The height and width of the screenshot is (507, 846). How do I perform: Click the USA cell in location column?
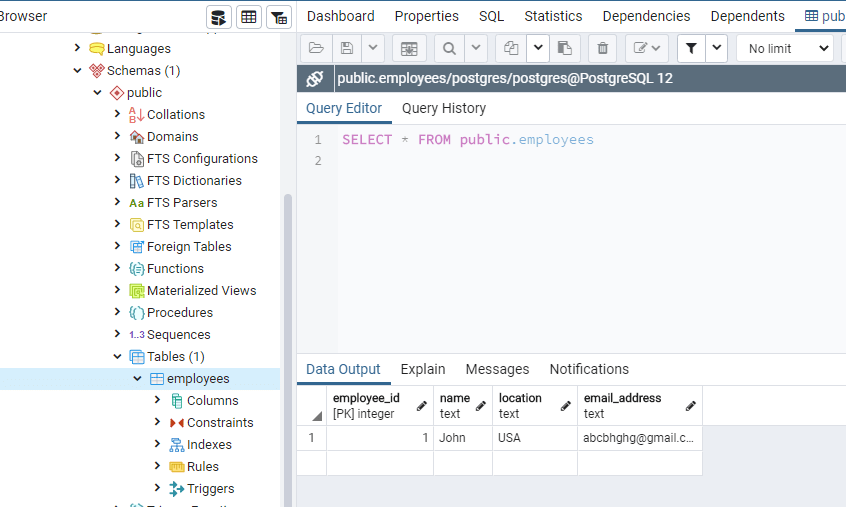(x=535, y=438)
